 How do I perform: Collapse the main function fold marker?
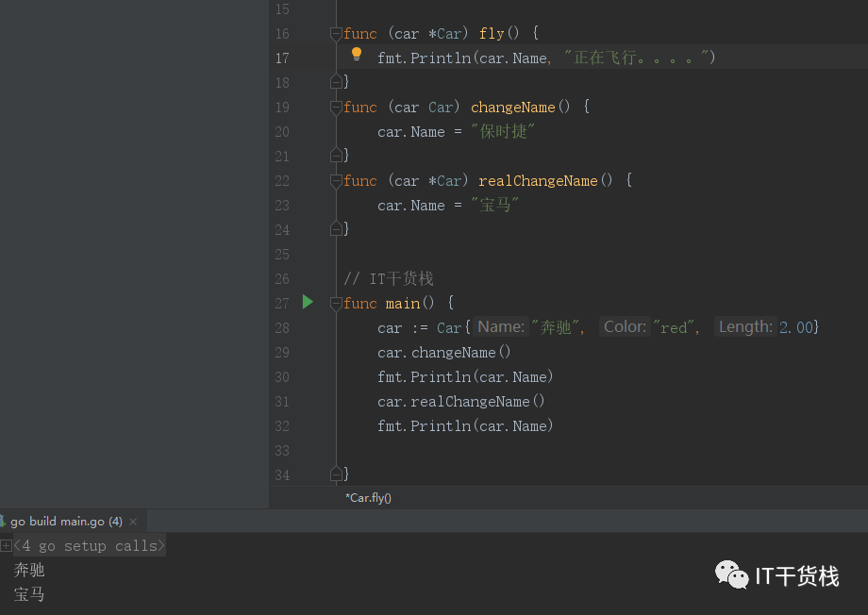click(x=336, y=304)
